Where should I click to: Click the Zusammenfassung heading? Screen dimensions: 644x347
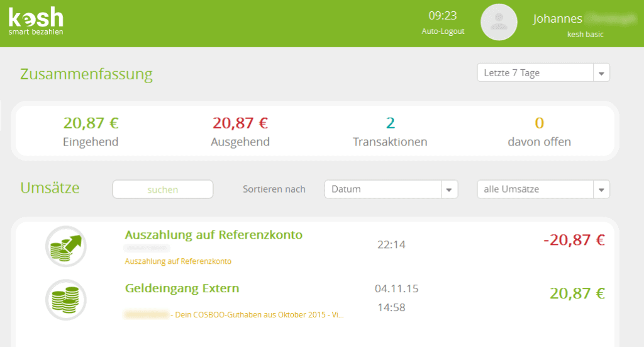pyautogui.click(x=86, y=74)
